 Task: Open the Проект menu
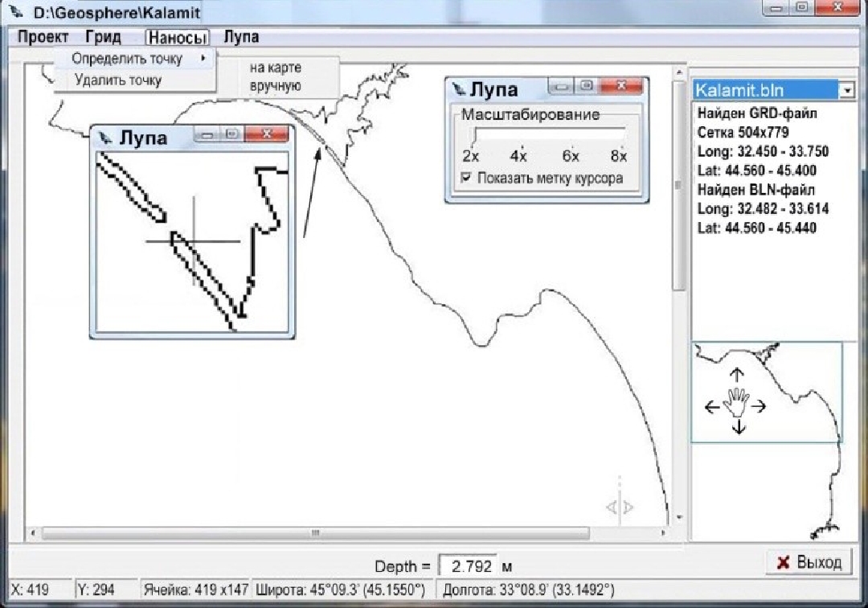coord(43,38)
